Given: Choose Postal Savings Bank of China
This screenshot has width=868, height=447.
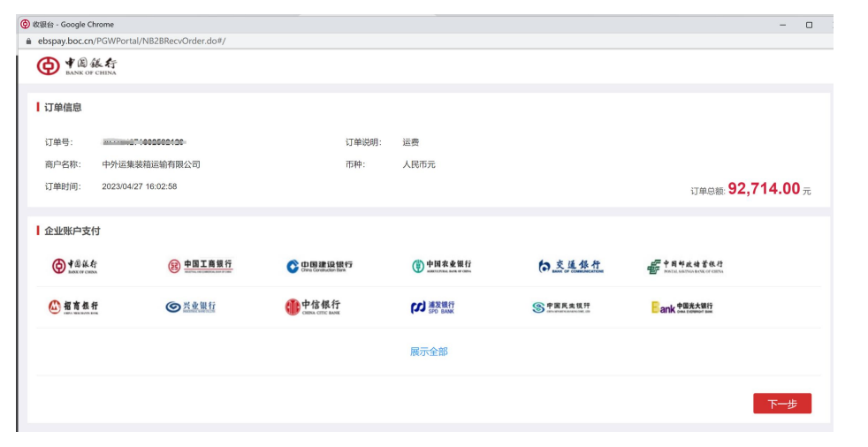Looking at the screenshot, I should pos(685,266).
